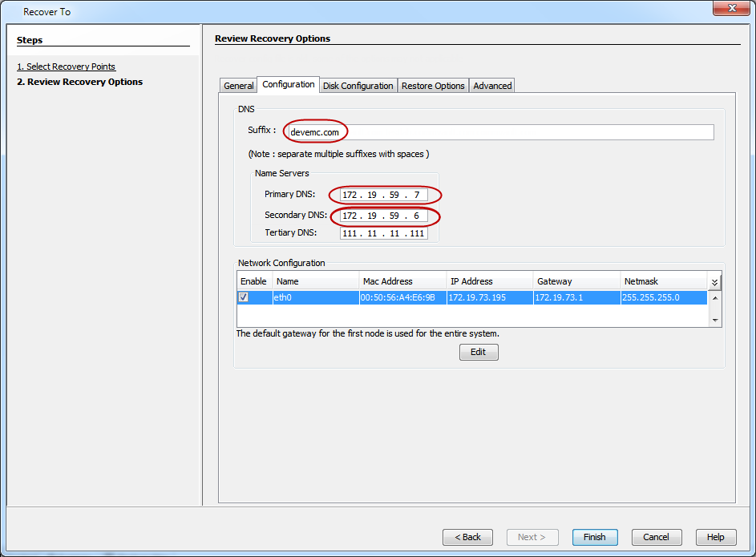Expand the network table column chooser

pos(714,281)
